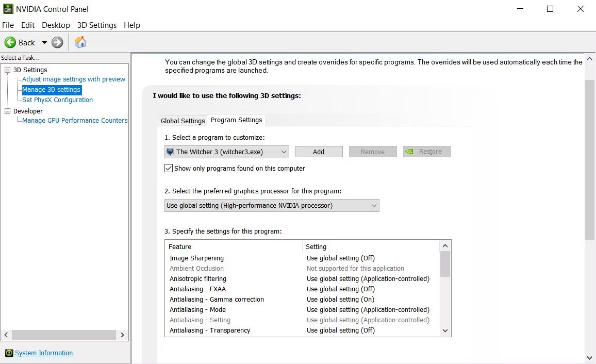Image resolution: width=596 pixels, height=364 pixels.
Task: Click the Setting column header
Action: coord(371,246)
